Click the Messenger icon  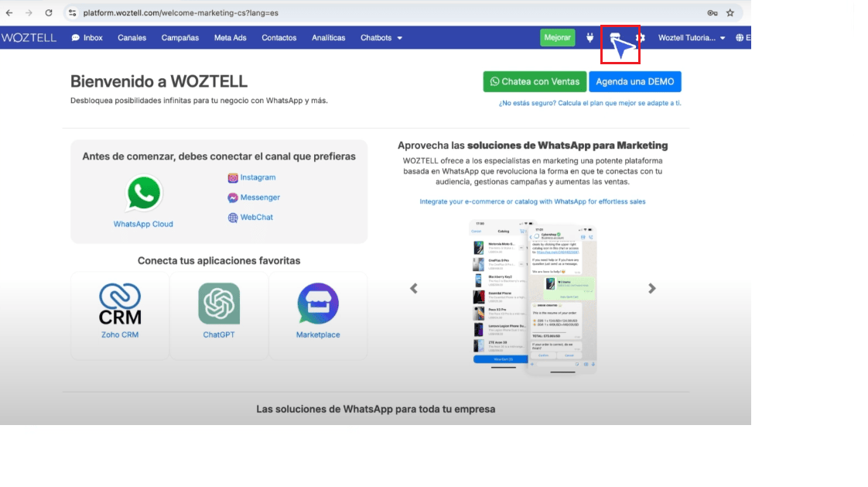(233, 197)
